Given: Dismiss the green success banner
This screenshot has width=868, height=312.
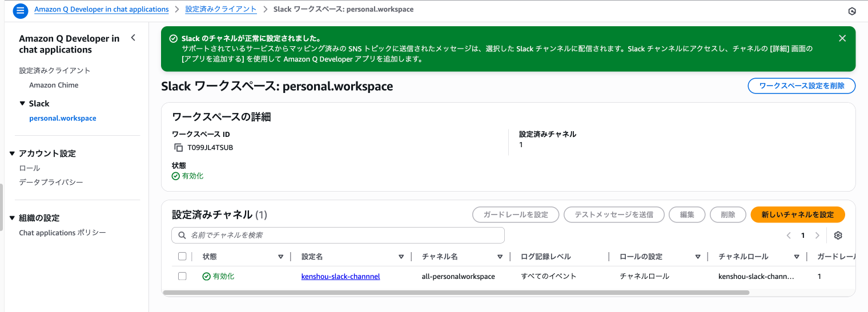Looking at the screenshot, I should (x=842, y=38).
